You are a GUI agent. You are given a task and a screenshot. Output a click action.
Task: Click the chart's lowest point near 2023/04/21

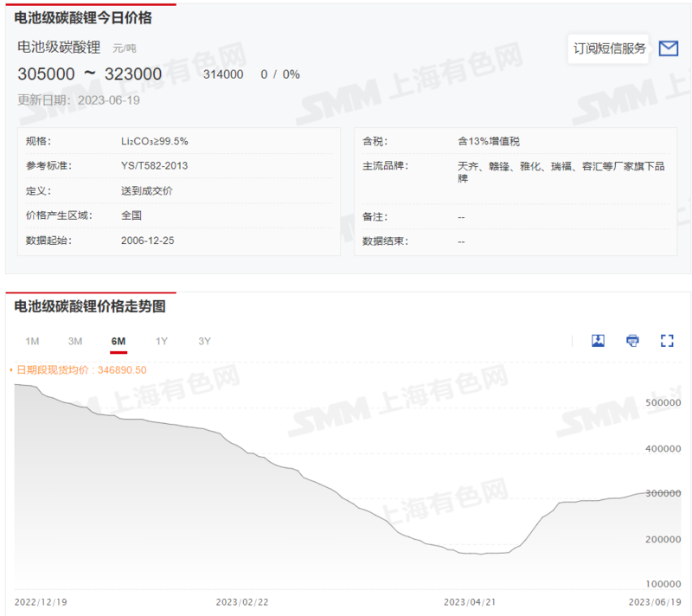[x=483, y=553]
